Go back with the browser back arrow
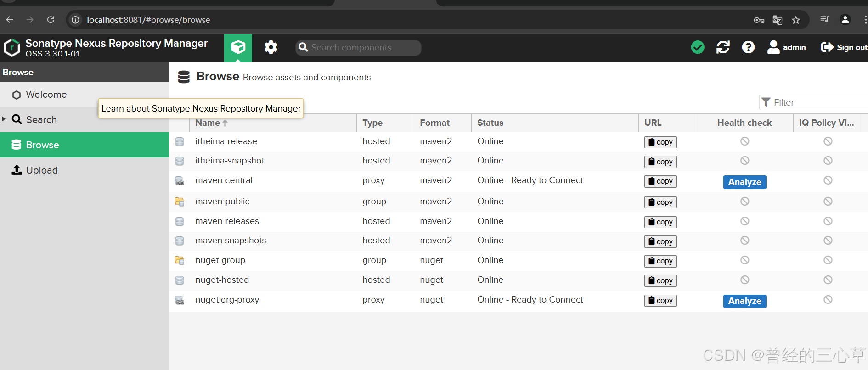868x370 pixels. 10,20
